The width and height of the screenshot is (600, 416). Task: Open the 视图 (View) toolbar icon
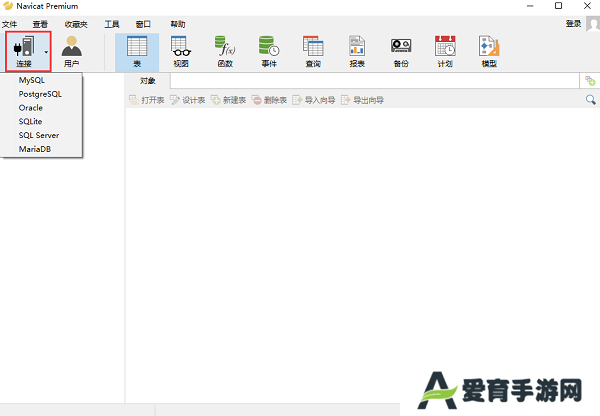click(181, 52)
